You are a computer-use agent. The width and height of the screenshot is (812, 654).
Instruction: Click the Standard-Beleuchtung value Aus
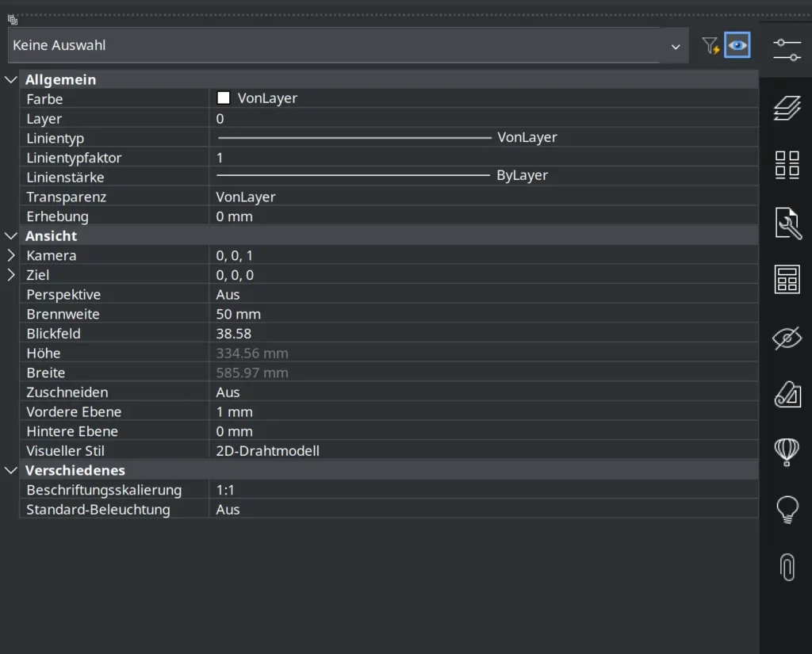point(484,510)
